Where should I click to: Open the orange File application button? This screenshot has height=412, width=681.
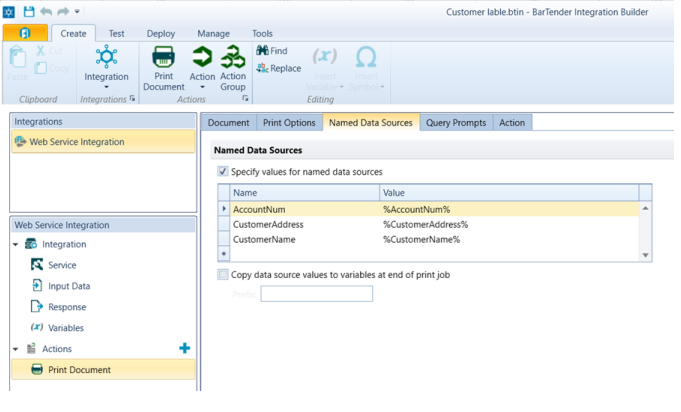[x=25, y=33]
